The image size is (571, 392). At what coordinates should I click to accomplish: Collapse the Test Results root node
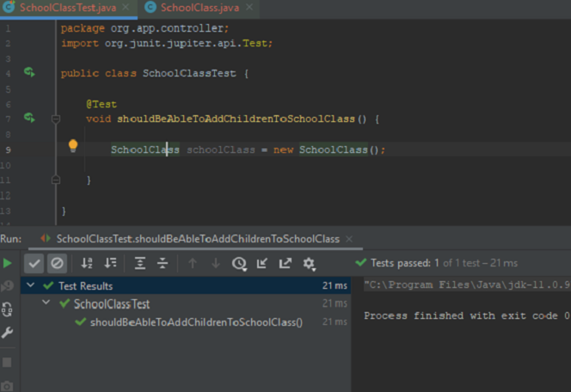(x=31, y=285)
